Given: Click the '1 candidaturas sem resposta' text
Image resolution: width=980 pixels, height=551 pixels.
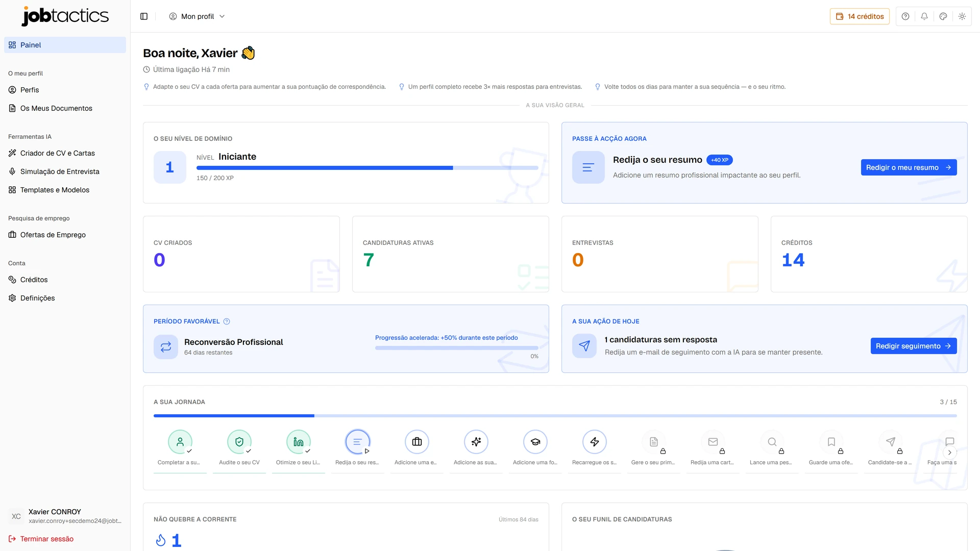Looking at the screenshot, I should (661, 340).
